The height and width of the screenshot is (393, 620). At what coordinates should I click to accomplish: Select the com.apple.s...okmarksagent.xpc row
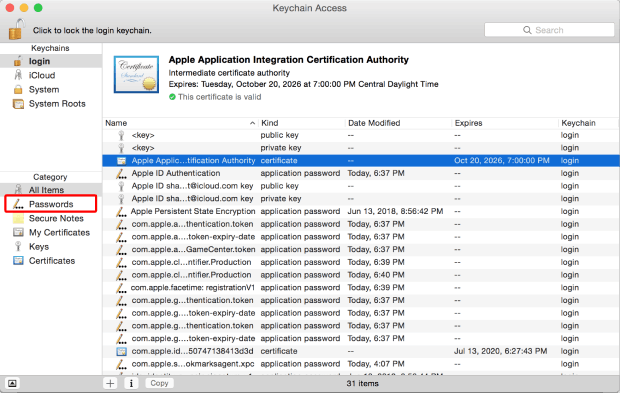[361, 364]
